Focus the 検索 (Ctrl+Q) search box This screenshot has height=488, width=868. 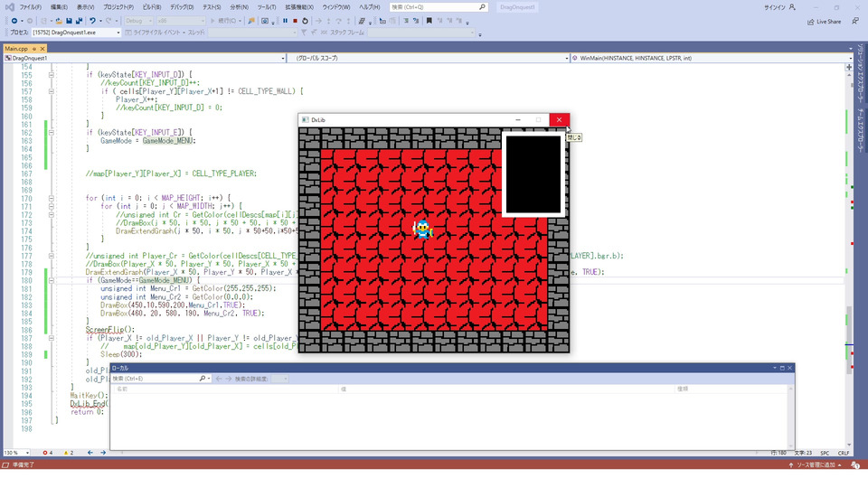pyautogui.click(x=439, y=7)
